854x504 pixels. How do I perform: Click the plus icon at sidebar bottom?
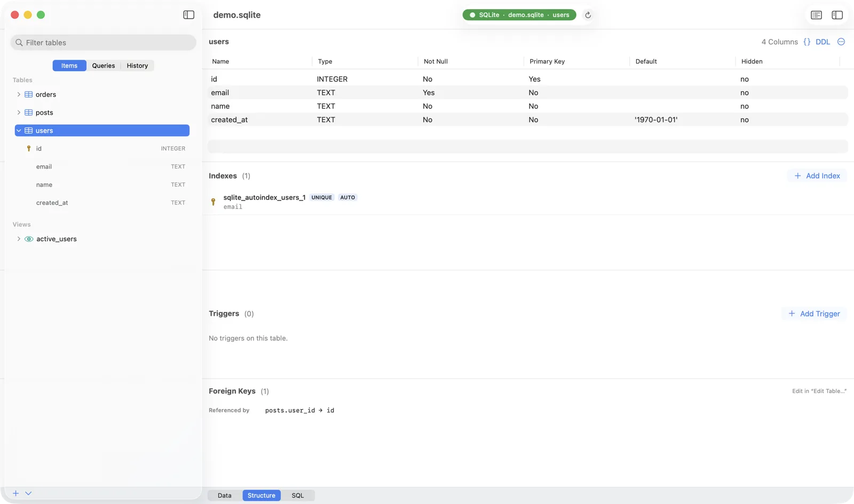(x=15, y=493)
